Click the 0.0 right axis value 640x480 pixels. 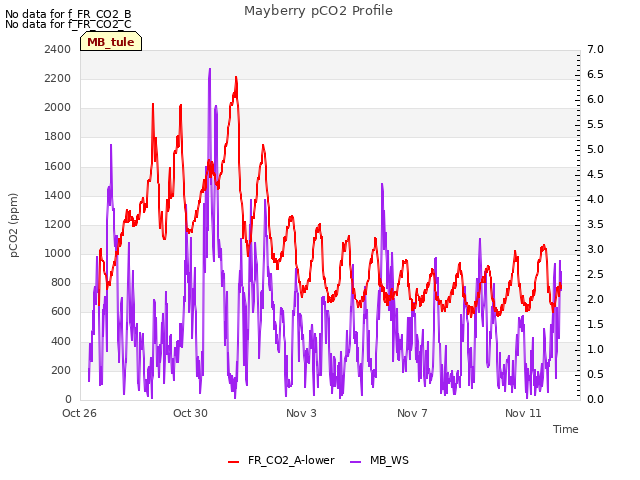coord(595,399)
